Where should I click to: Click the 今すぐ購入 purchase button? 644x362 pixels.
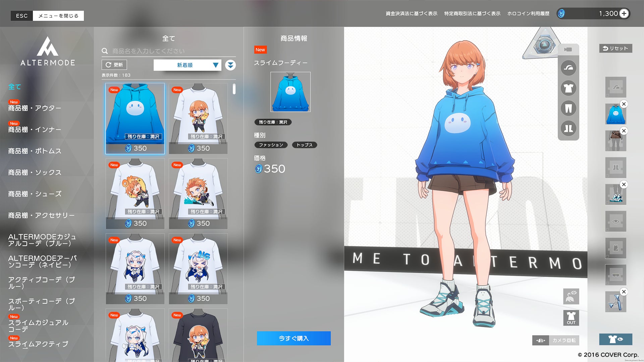[293, 338]
